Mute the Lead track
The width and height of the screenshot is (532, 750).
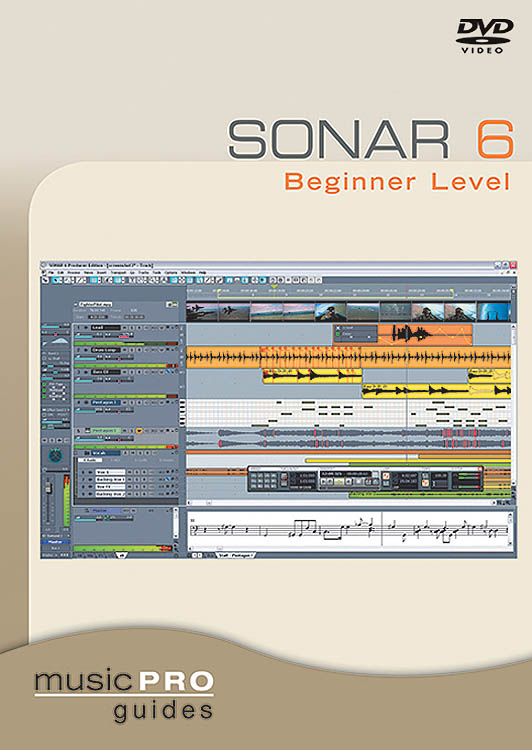124,328
